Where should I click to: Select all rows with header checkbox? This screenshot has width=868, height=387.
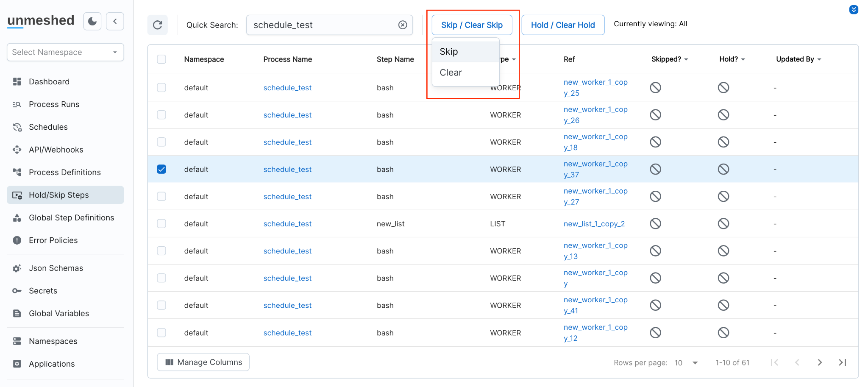pyautogui.click(x=161, y=59)
